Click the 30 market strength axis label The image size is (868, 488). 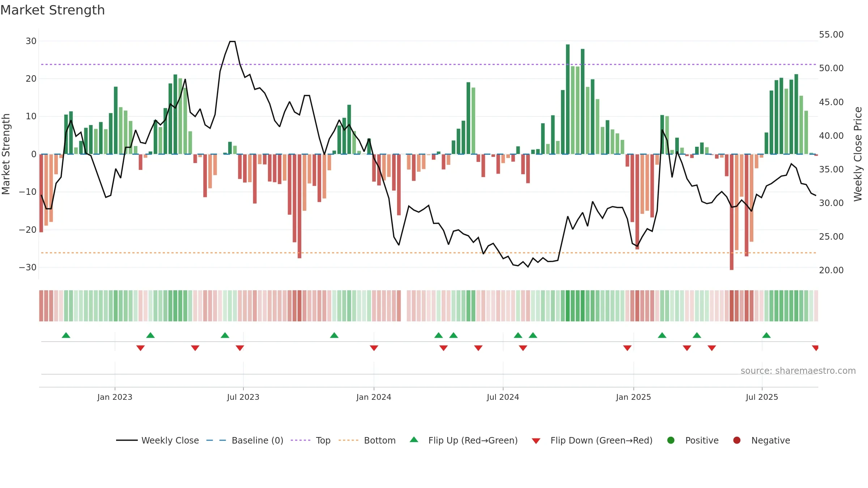click(31, 41)
